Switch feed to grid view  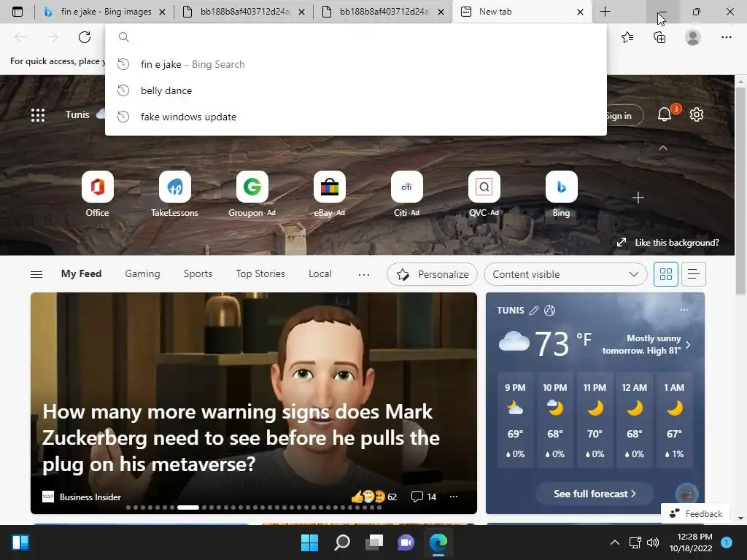[x=665, y=274]
